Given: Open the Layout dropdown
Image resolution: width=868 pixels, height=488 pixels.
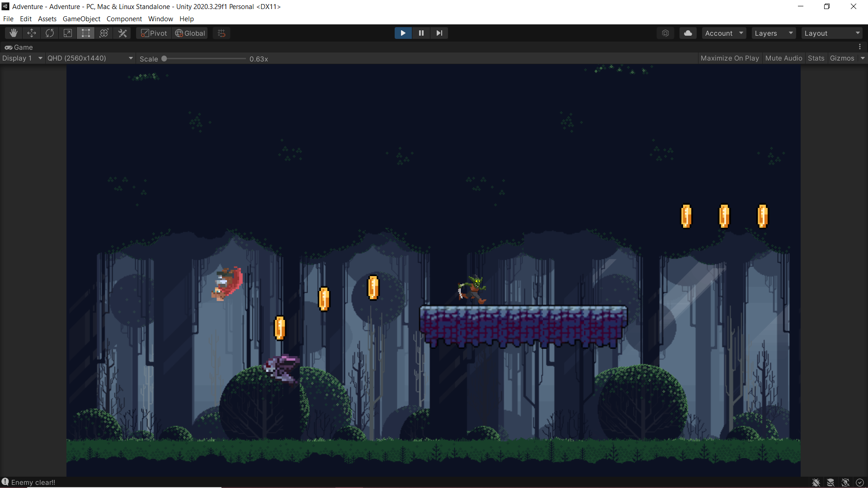Looking at the screenshot, I should (831, 33).
